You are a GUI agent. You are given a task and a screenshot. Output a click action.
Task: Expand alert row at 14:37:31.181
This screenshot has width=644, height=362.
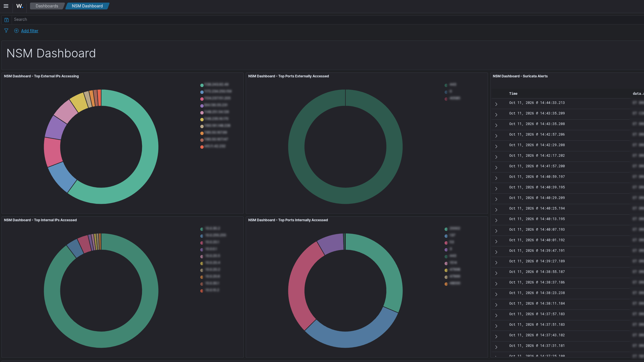[496, 347]
